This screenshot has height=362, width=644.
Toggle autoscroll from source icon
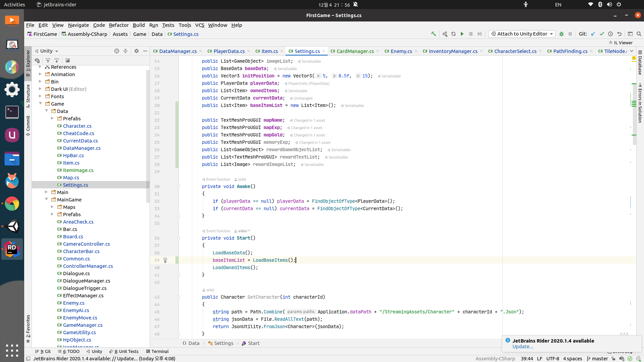(57, 60)
